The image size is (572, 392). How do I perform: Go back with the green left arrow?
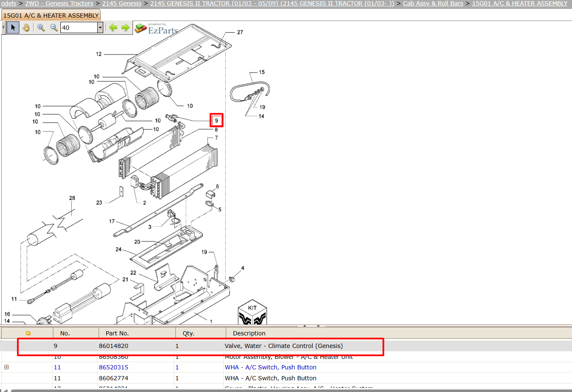pyautogui.click(x=113, y=28)
